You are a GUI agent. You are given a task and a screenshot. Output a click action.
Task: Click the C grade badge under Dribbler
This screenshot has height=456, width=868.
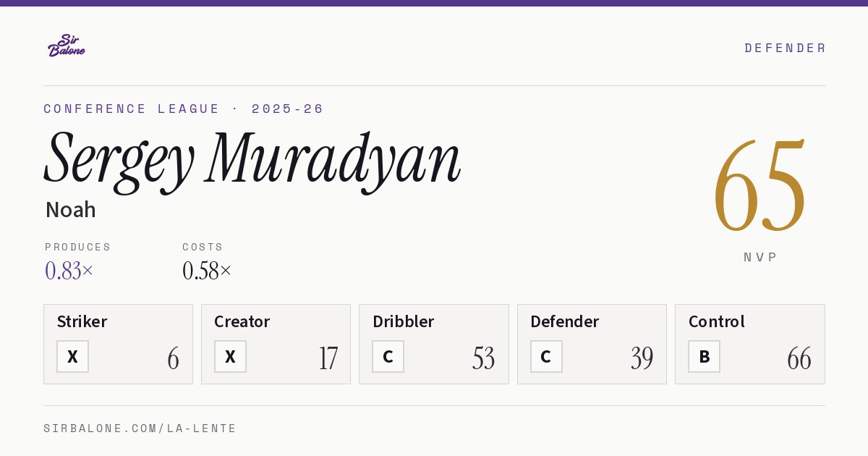[388, 357]
